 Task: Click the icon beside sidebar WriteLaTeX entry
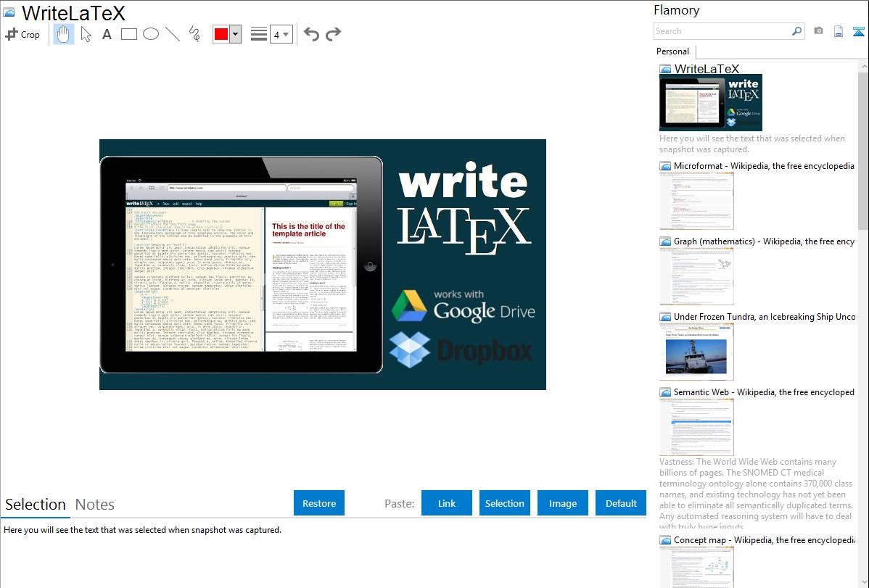pos(665,70)
